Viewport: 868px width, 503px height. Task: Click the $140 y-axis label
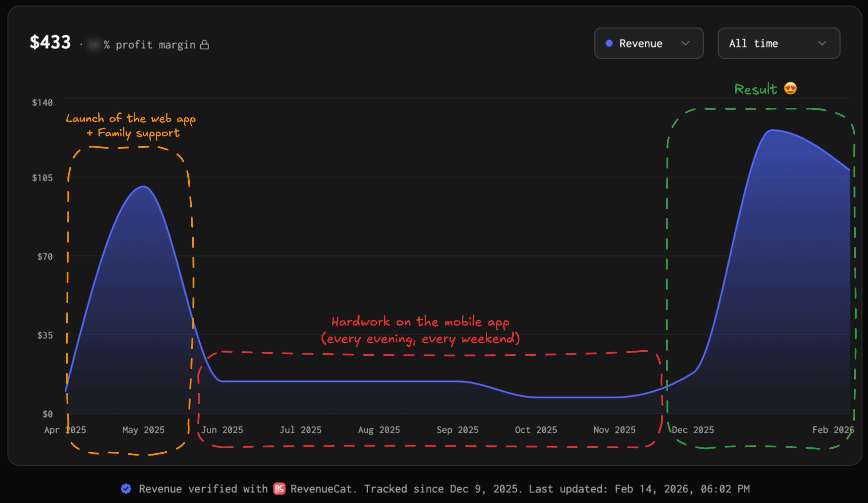click(x=42, y=103)
